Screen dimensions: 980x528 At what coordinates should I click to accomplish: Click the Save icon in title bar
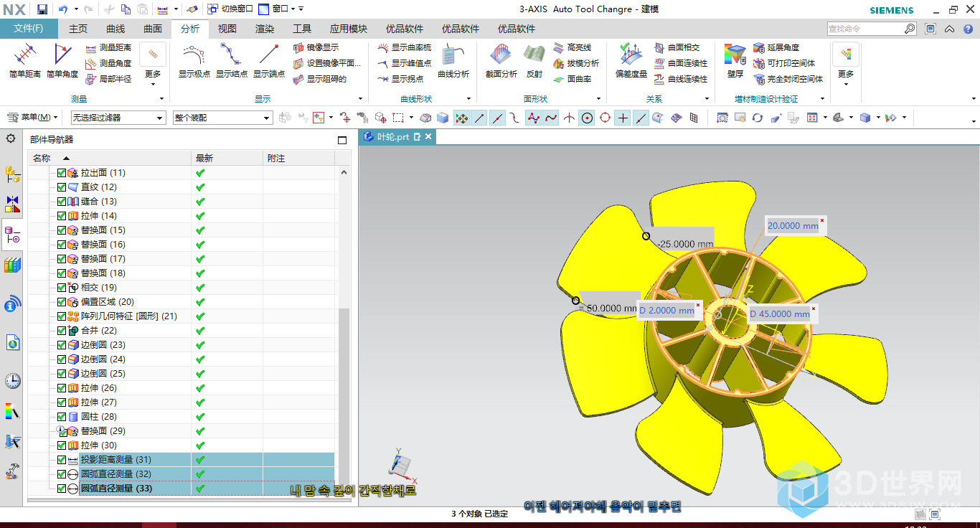42,9
